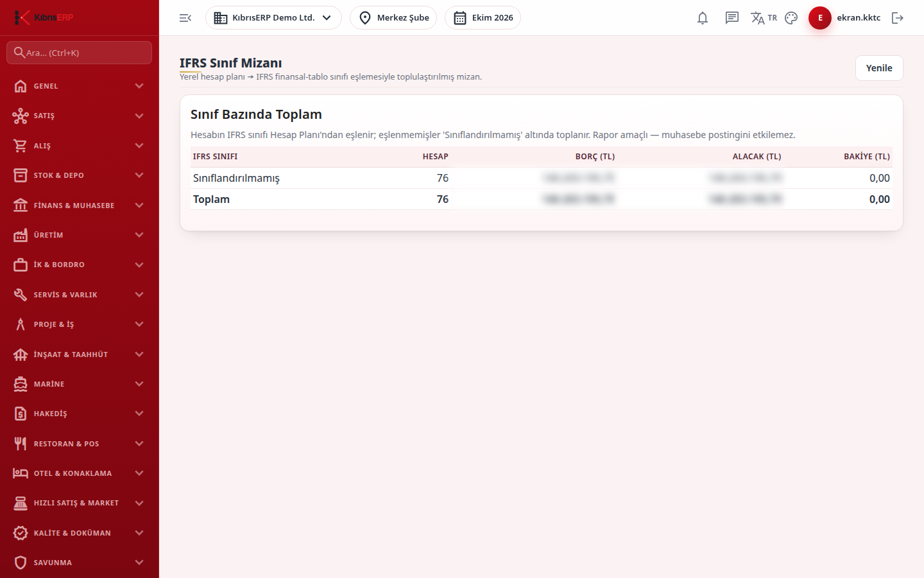Select the Toplam row label
The image size is (924, 578).
[x=211, y=199]
